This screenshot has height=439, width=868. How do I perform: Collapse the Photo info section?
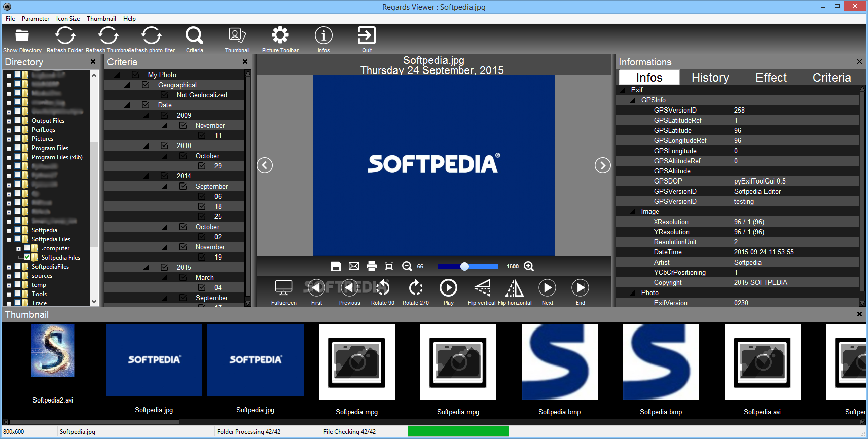click(632, 292)
